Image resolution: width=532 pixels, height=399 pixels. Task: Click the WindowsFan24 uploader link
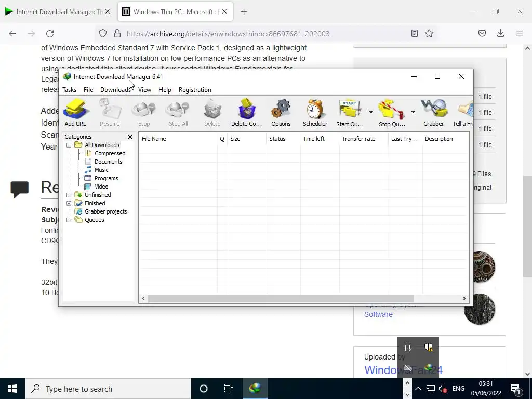point(403,370)
